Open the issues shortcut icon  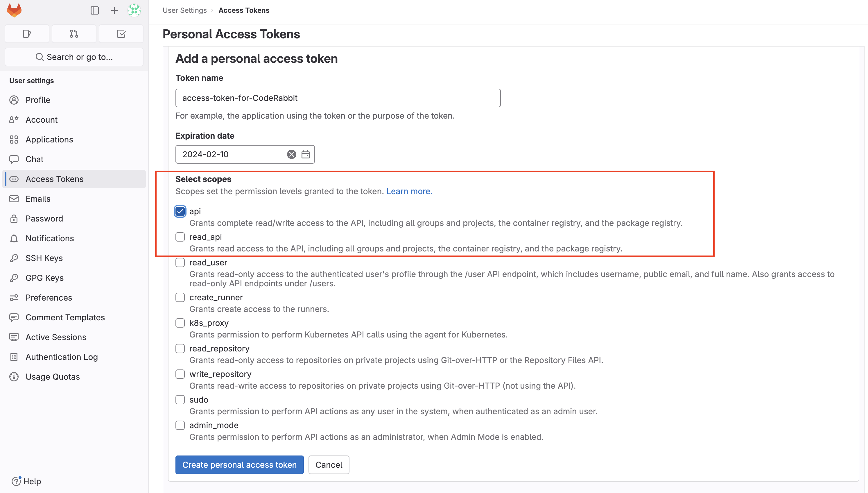[x=27, y=33]
